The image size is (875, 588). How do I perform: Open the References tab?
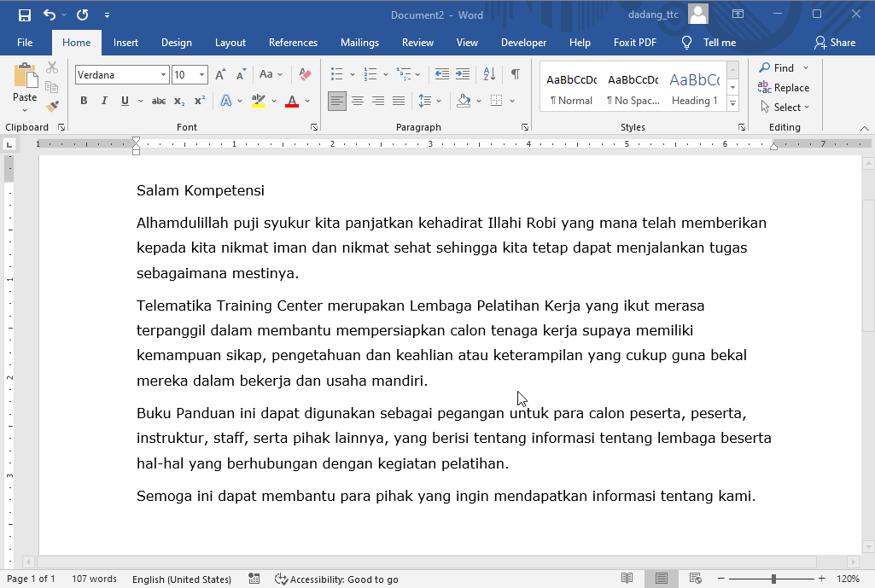point(293,43)
